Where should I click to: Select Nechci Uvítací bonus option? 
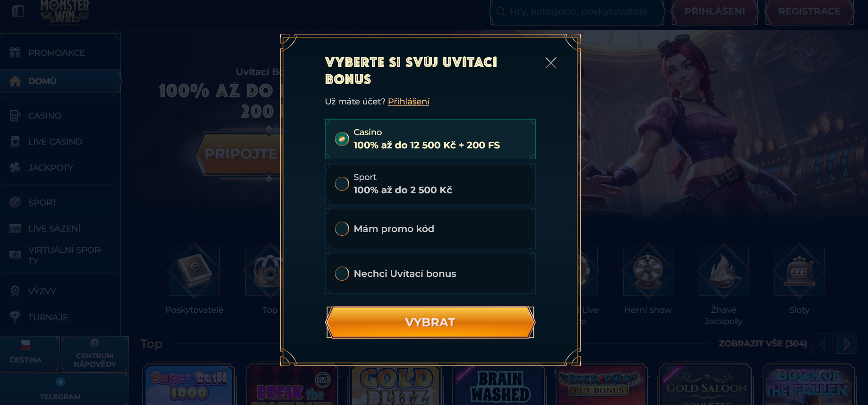[x=430, y=274]
